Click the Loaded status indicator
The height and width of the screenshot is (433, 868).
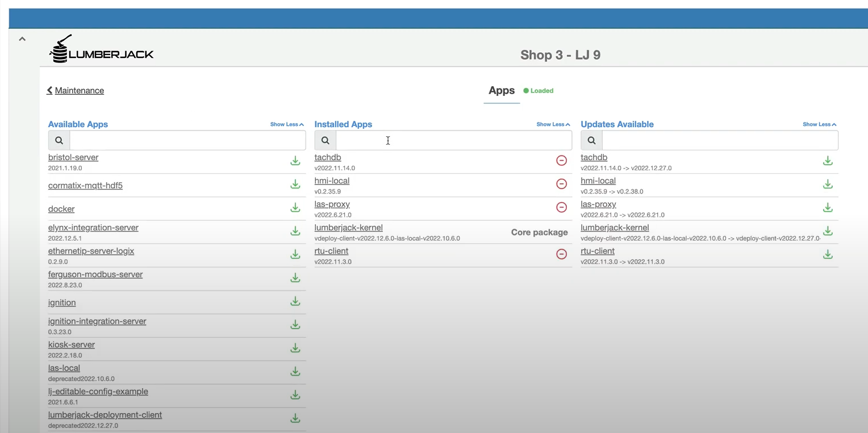point(539,91)
